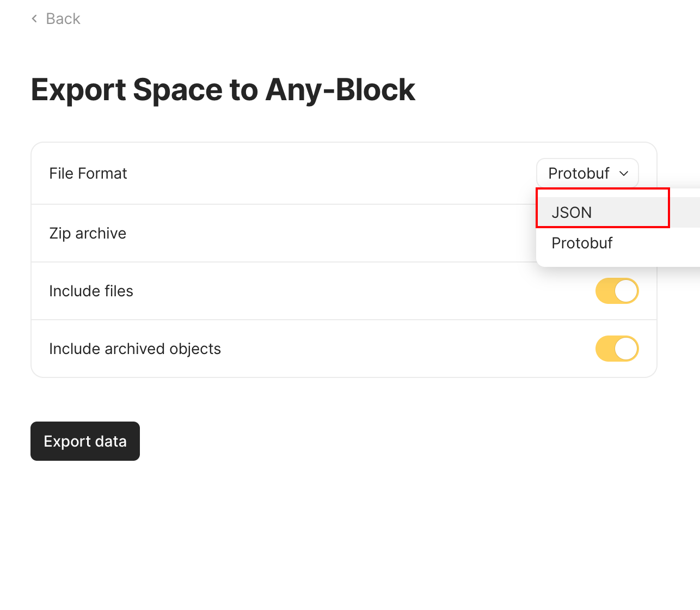The image size is (700, 610).
Task: Click the Include archived objects label
Action: pyautogui.click(x=135, y=349)
